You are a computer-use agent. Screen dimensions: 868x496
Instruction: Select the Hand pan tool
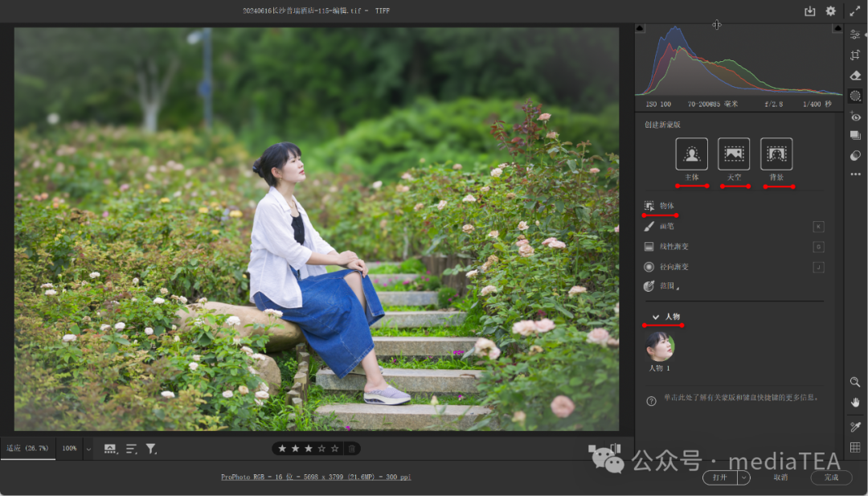click(855, 403)
